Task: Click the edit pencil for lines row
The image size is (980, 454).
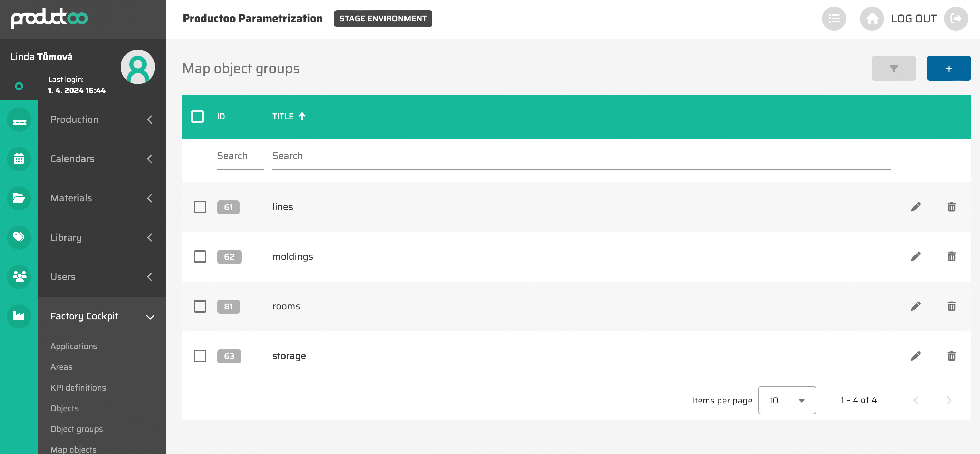Action: pyautogui.click(x=915, y=207)
